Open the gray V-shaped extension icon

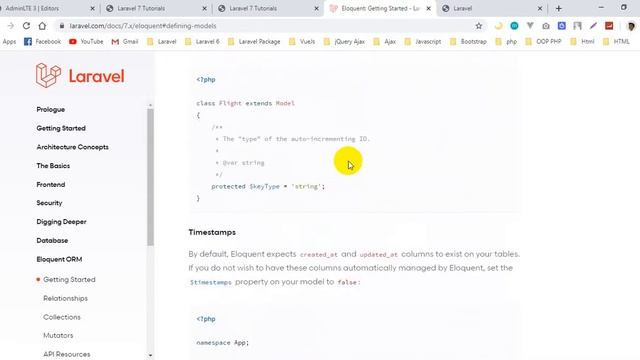(530, 26)
